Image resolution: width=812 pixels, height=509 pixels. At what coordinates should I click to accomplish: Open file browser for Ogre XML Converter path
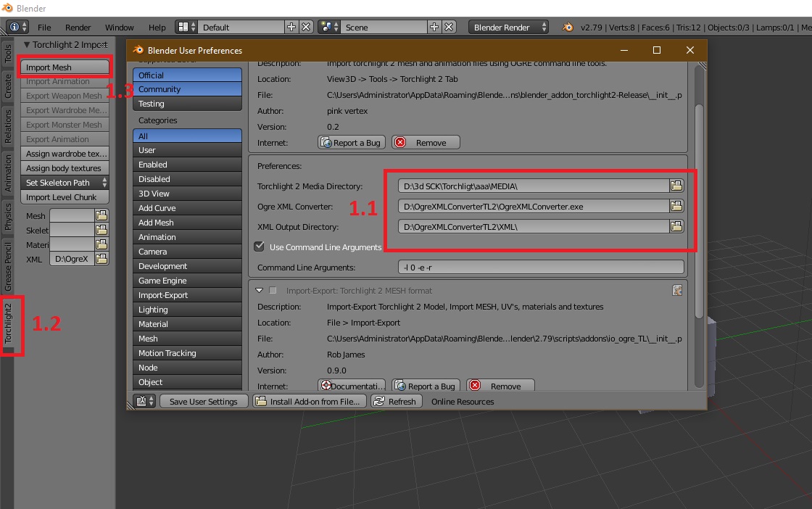(x=676, y=207)
